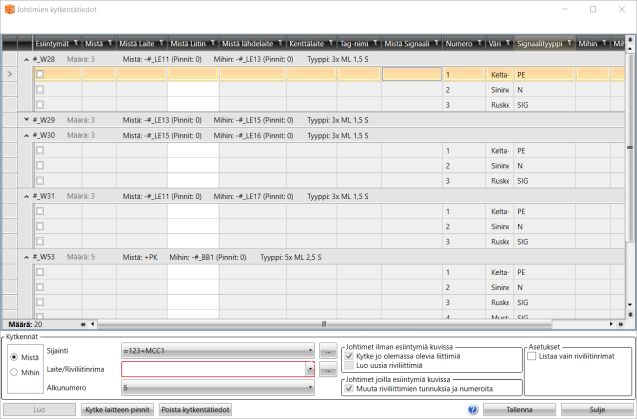Enable Listaa vain riviliitinrimat checkbox

point(532,356)
